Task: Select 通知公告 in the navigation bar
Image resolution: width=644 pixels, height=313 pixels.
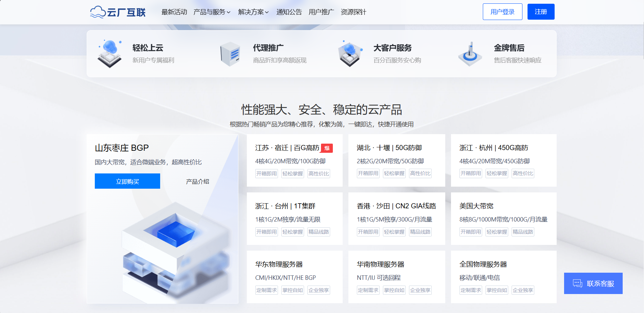Action: click(289, 12)
